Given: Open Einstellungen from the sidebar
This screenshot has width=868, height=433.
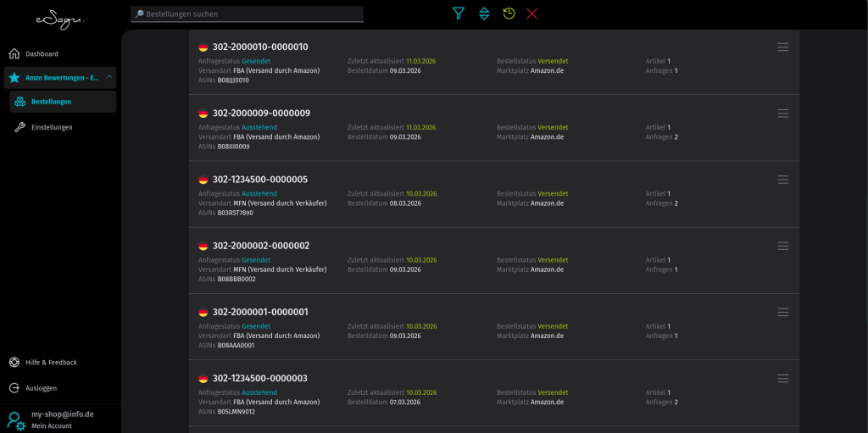Looking at the screenshot, I should pyautogui.click(x=51, y=127).
